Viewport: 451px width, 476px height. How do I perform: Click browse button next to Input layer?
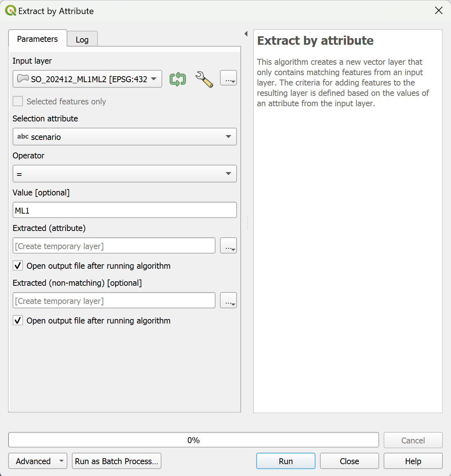(x=228, y=78)
